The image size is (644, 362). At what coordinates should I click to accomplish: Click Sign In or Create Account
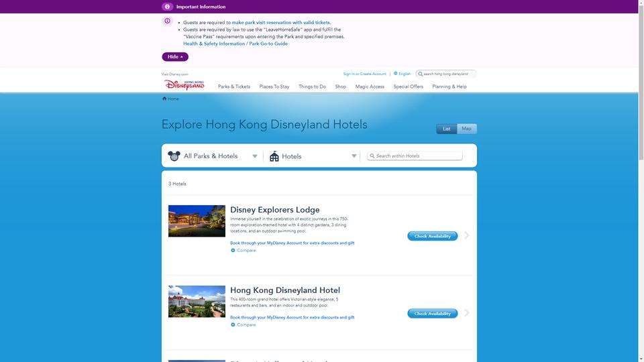(x=365, y=74)
